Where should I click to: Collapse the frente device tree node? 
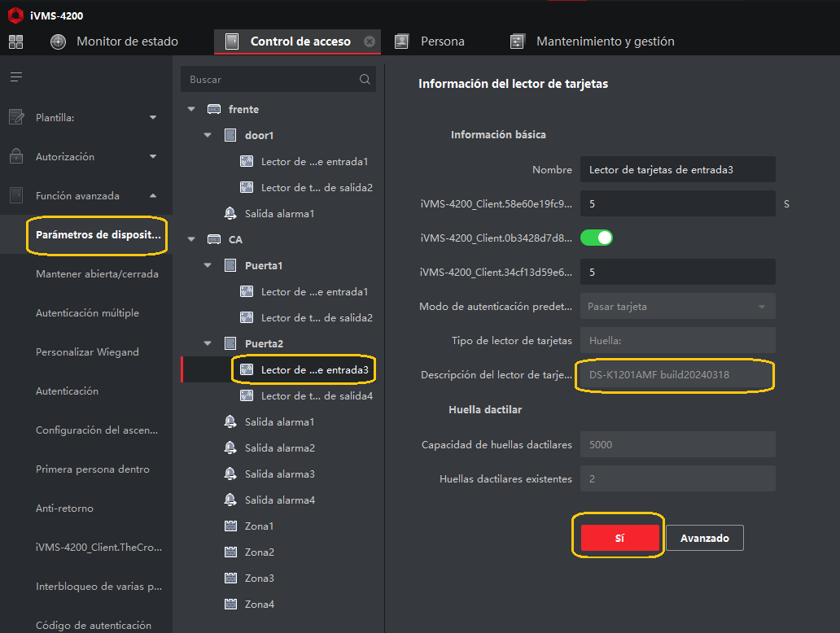pyautogui.click(x=191, y=109)
